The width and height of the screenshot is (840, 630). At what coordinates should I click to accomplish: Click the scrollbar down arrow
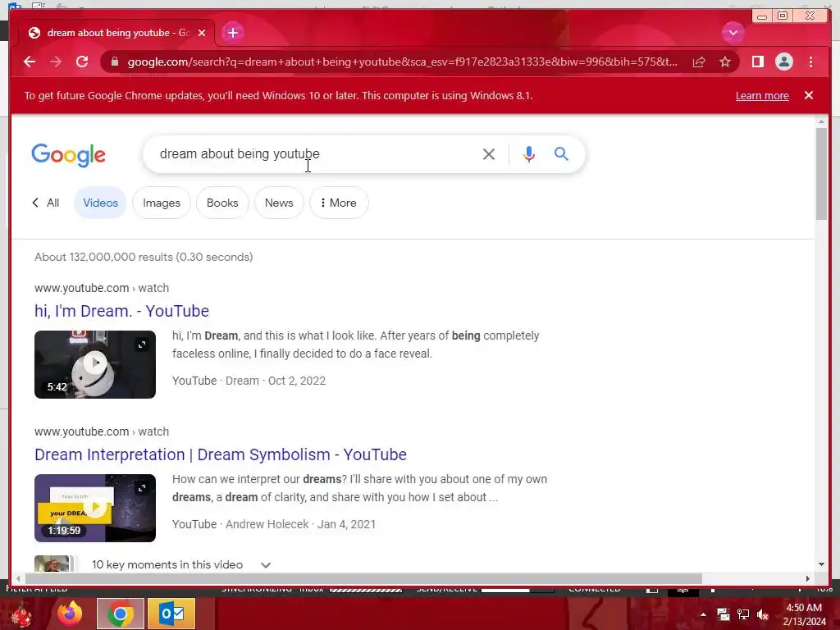pyautogui.click(x=821, y=564)
